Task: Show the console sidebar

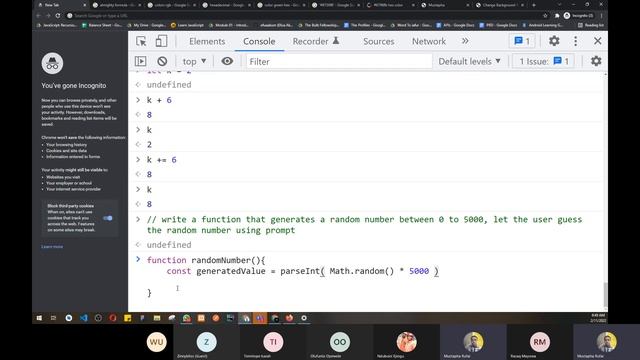Action: pyautogui.click(x=140, y=61)
